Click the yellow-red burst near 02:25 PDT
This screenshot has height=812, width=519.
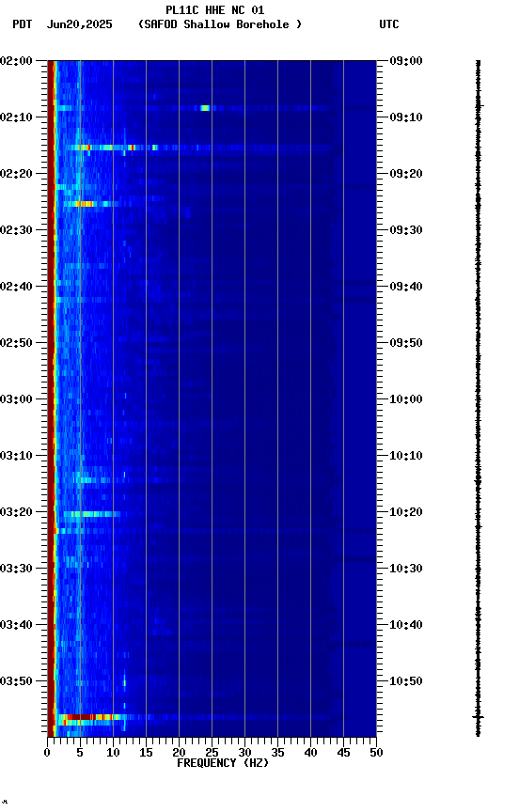86,204
